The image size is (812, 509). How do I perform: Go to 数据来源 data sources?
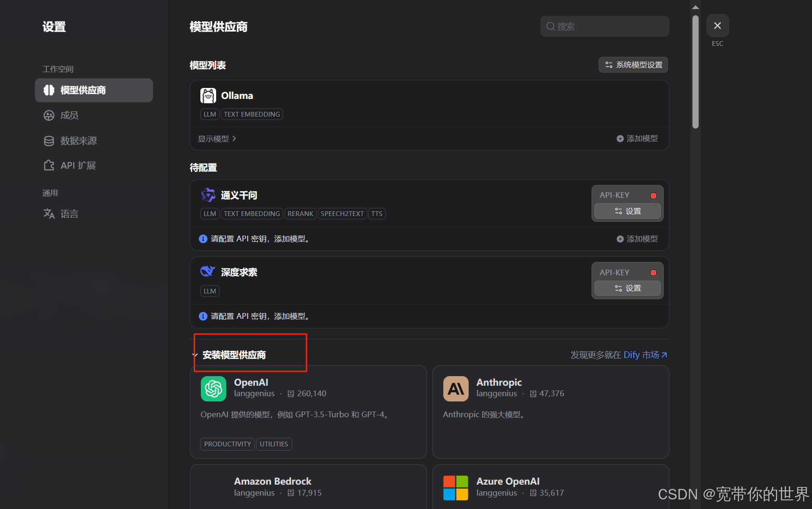pyautogui.click(x=78, y=141)
